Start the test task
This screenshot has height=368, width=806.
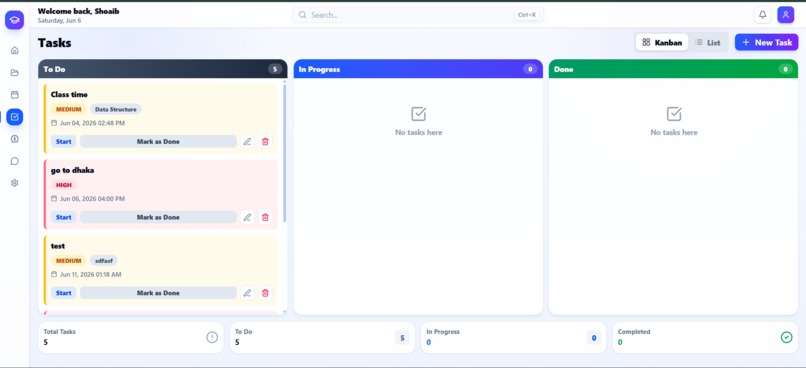click(64, 293)
